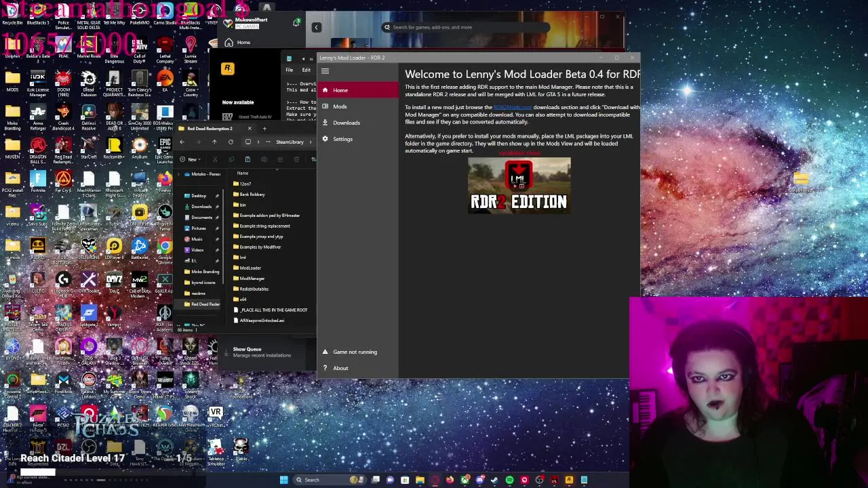Click the Explorer up arrow
This screenshot has width=868, height=488.
[x=214, y=142]
